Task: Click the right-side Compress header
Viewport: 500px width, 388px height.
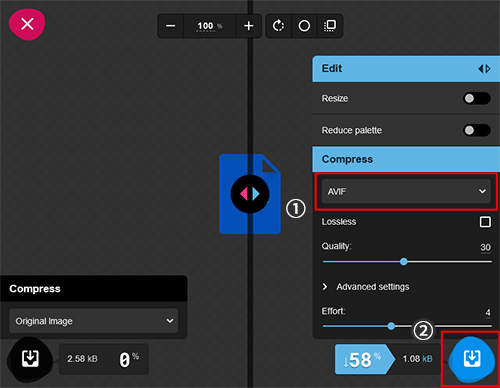Action: click(406, 159)
